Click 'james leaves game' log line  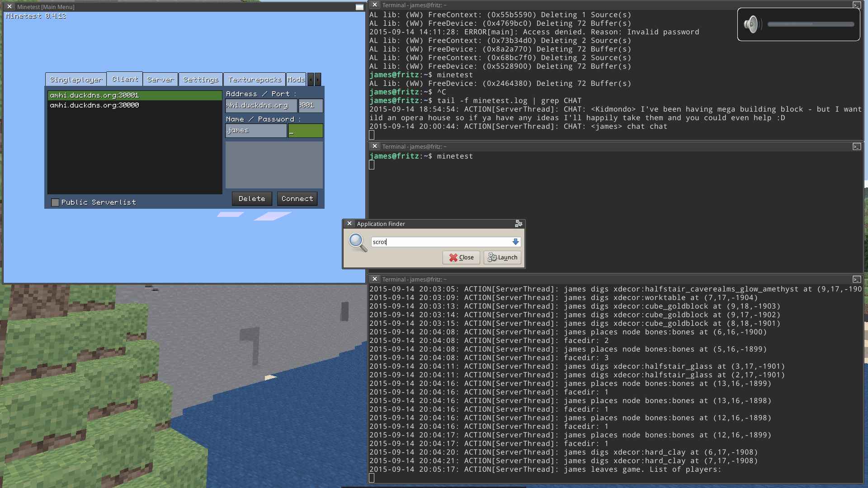click(545, 469)
